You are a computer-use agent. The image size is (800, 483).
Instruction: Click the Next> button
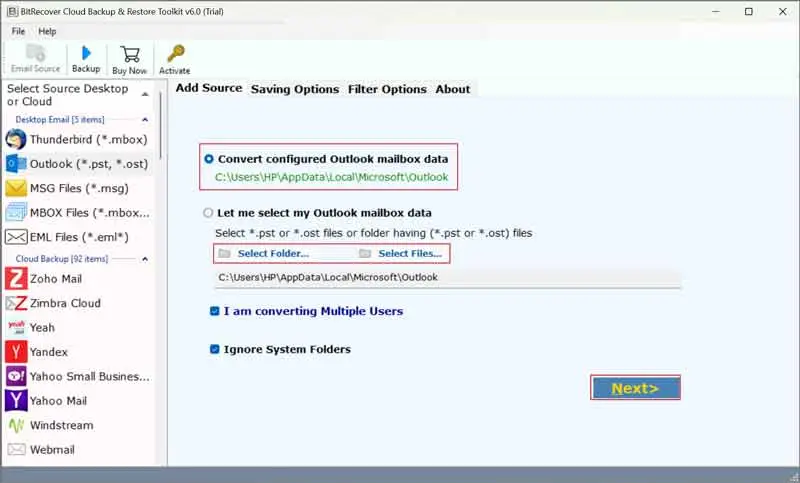(635, 388)
